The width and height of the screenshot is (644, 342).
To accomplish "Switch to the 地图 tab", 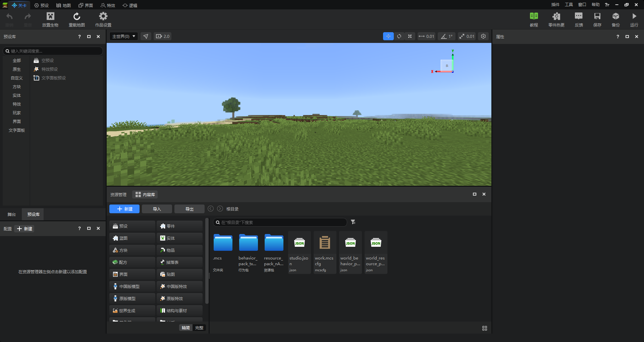I will tap(63, 5).
